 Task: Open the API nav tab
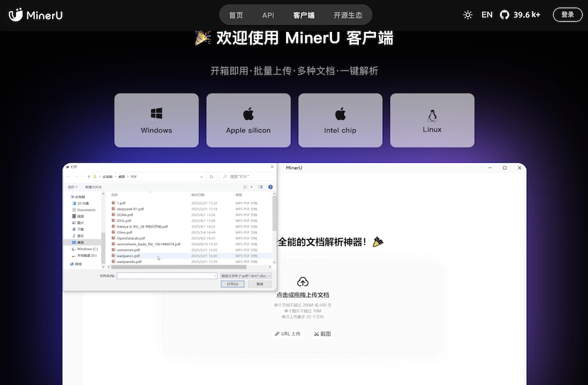[268, 15]
